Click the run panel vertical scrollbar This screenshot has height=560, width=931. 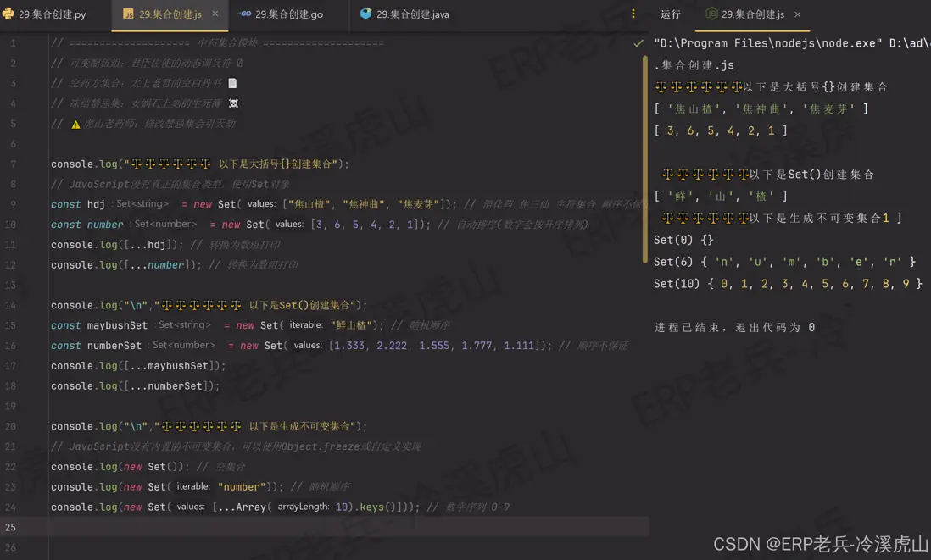click(x=644, y=160)
